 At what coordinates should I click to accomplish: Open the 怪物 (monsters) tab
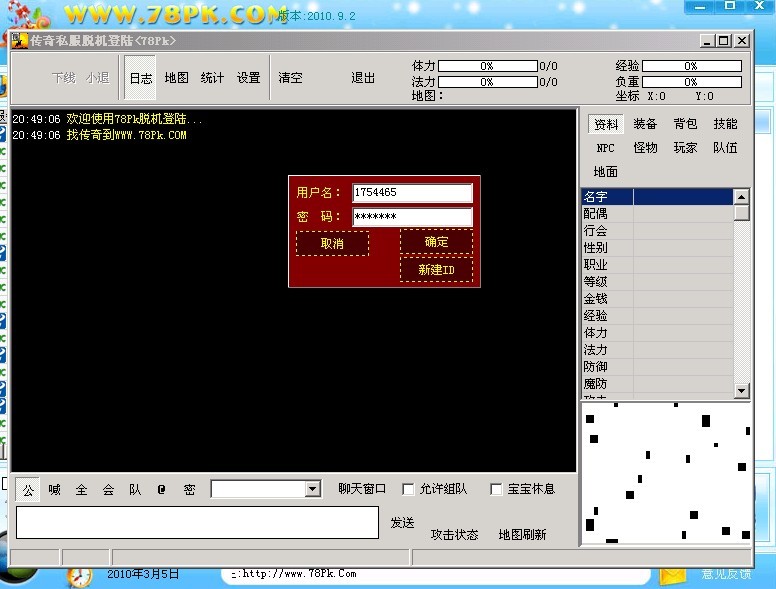pos(645,147)
